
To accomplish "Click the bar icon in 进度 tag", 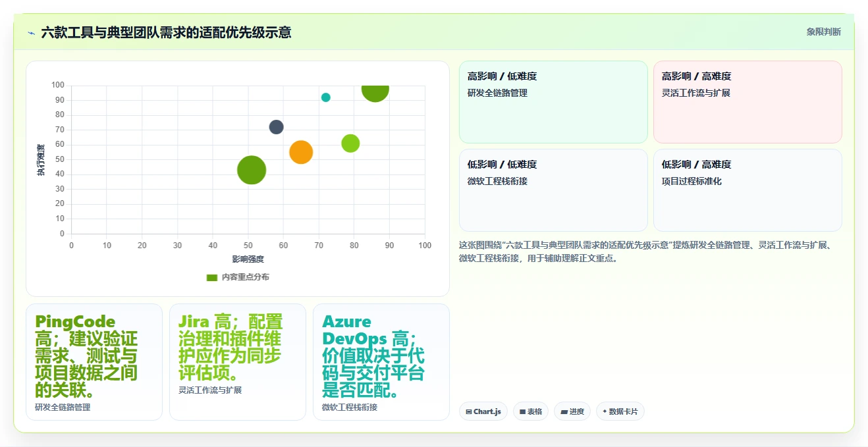I will point(564,412).
